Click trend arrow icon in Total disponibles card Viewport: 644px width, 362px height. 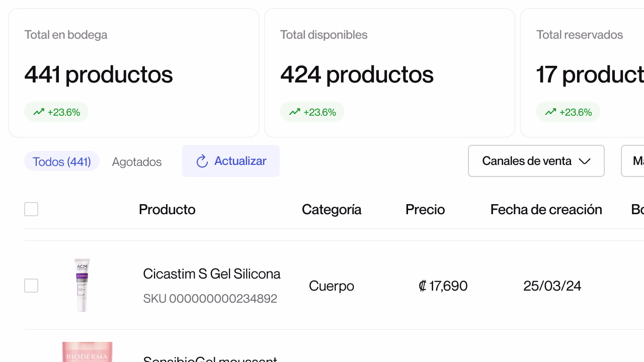[x=295, y=112]
